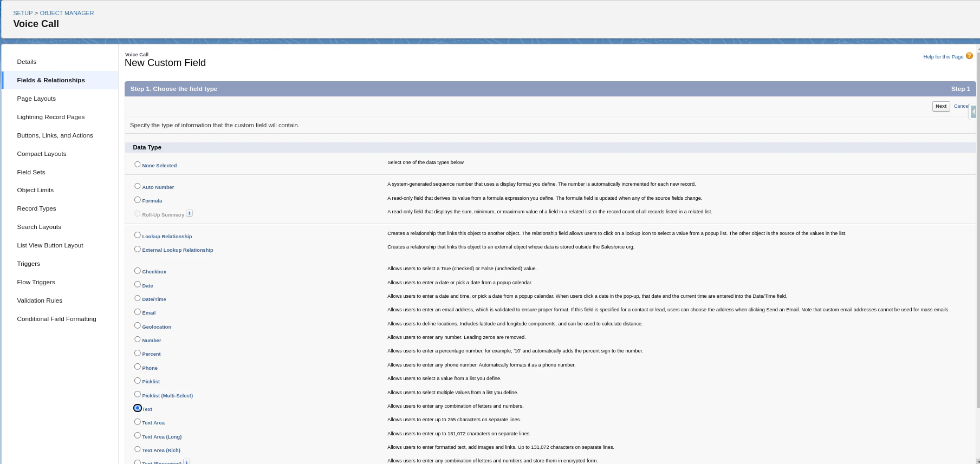The image size is (980, 464).
Task: Select the Date radio button
Action: [x=138, y=285]
